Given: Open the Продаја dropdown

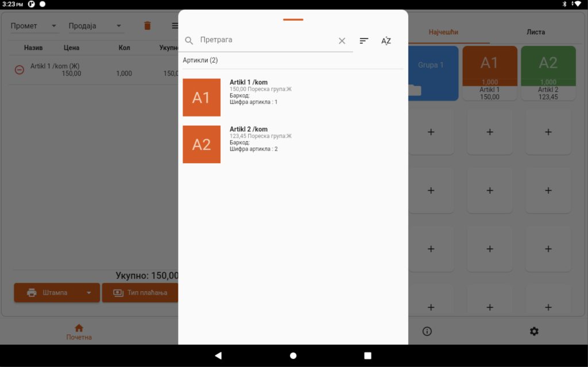Looking at the screenshot, I should 96,26.
